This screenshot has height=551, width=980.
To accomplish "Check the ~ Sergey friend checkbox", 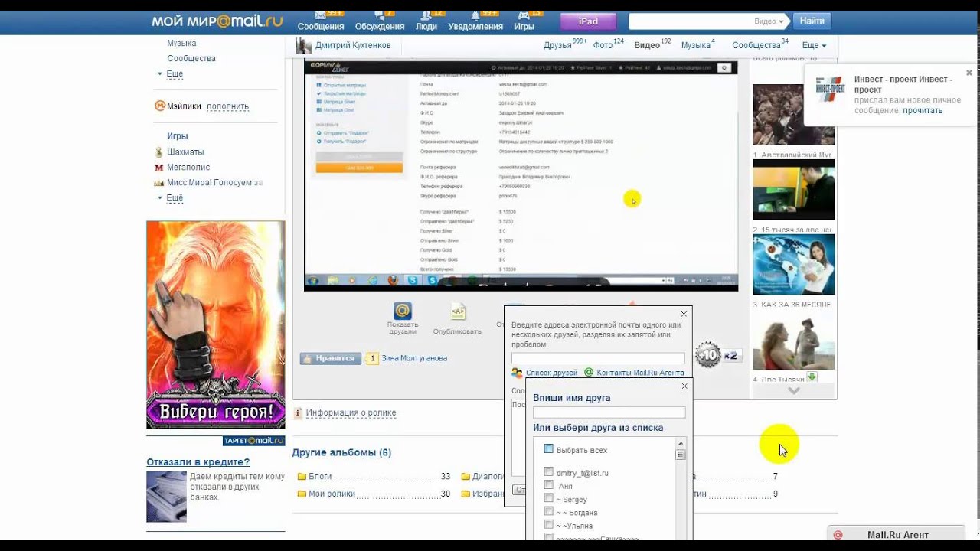I will pos(549,498).
